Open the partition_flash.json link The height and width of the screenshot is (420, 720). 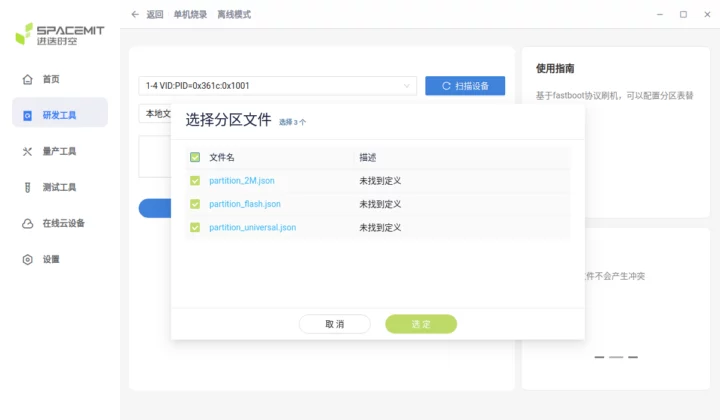click(x=245, y=204)
